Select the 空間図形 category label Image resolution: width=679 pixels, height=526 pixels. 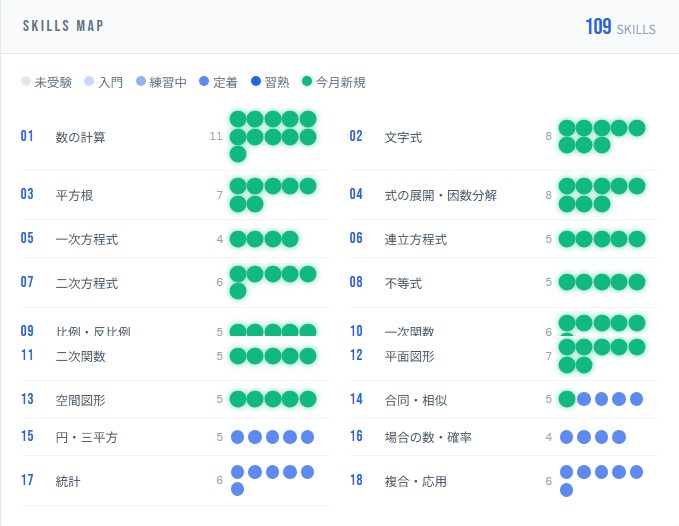(x=81, y=400)
